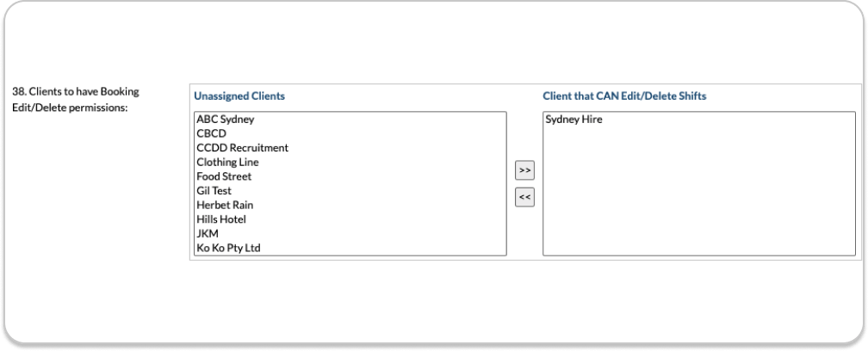Select the JKM client entry
Image resolution: width=868 pixels, height=351 pixels.
[x=208, y=233]
